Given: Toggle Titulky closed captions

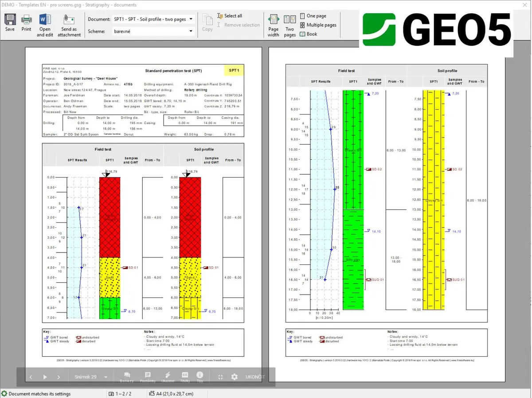Looking at the screenshot, I should point(185,377).
